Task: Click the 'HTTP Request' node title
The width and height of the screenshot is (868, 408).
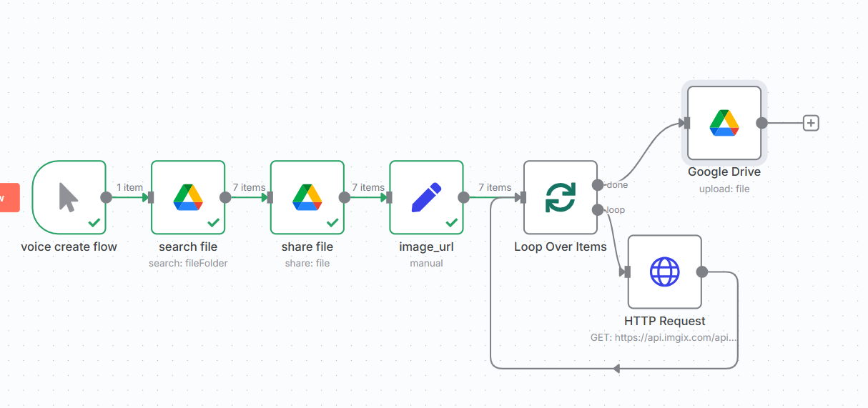Action: [665, 321]
